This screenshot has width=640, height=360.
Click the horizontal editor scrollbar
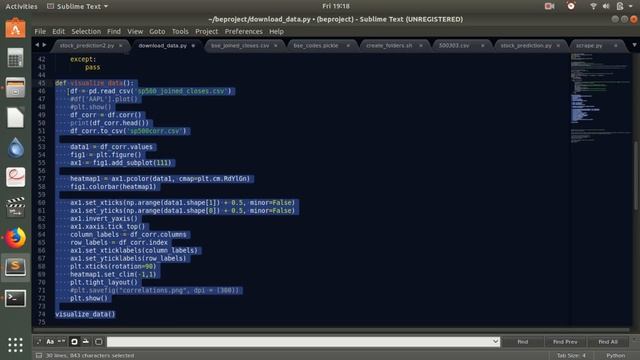[x=331, y=329]
